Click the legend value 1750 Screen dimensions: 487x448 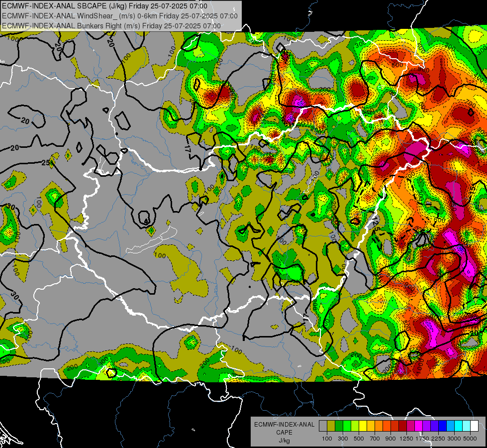(422, 439)
